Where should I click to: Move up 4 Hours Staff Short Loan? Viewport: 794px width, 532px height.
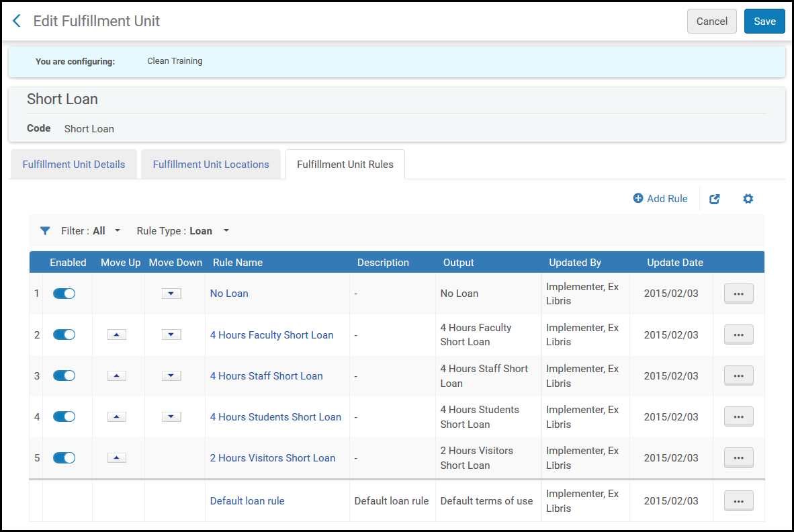tap(116, 375)
